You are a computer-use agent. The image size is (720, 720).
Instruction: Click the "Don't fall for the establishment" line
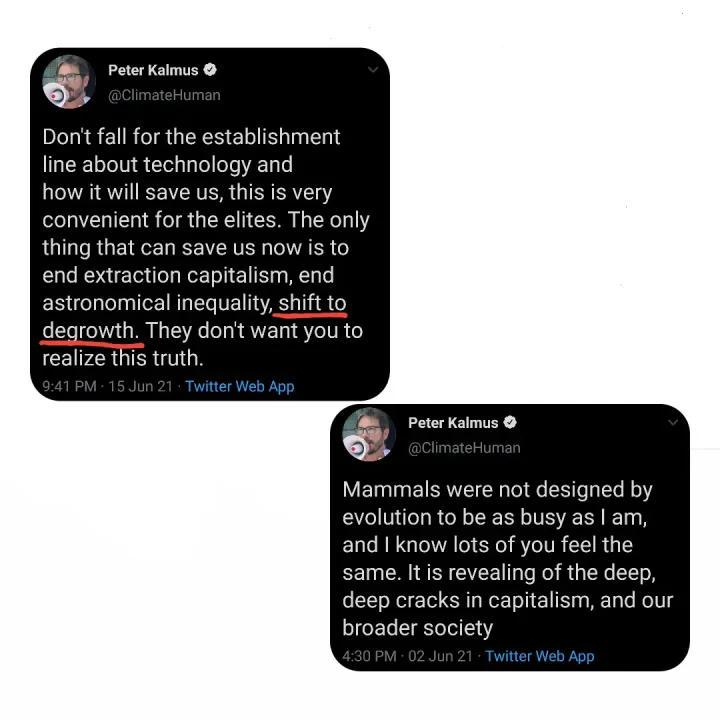tap(191, 137)
